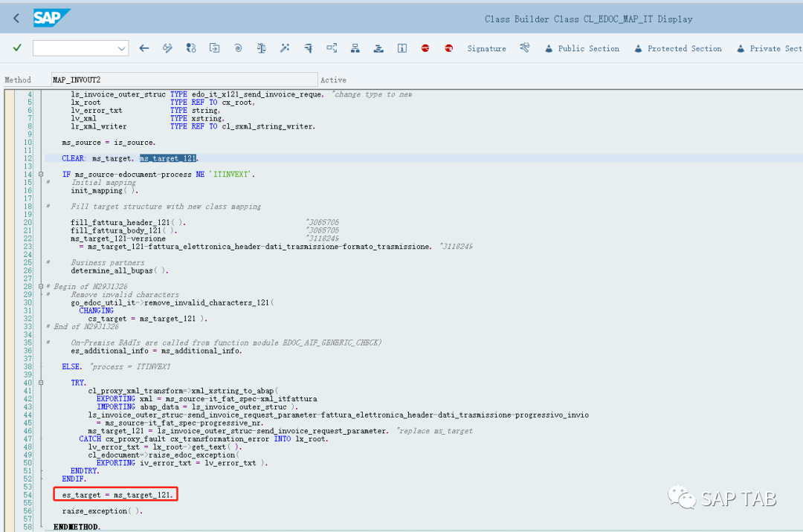Screen dimensions: 803x532
Task: Click the hierarchy Navigation Window icon
Action: pos(355,48)
